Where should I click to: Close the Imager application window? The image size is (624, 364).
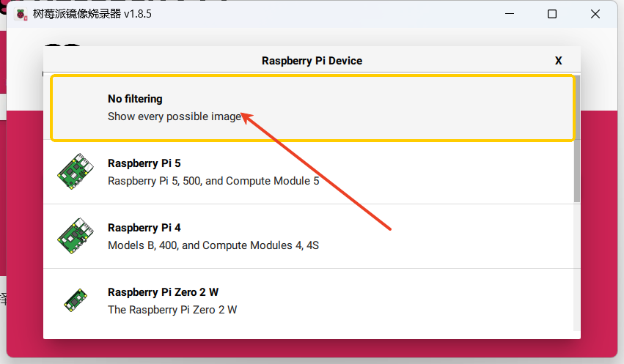(x=595, y=14)
